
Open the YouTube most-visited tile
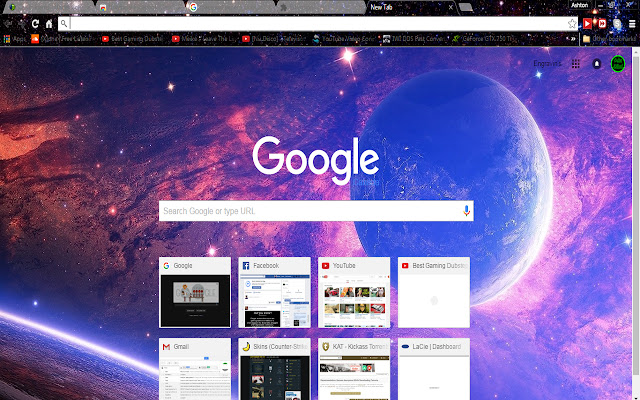354,292
